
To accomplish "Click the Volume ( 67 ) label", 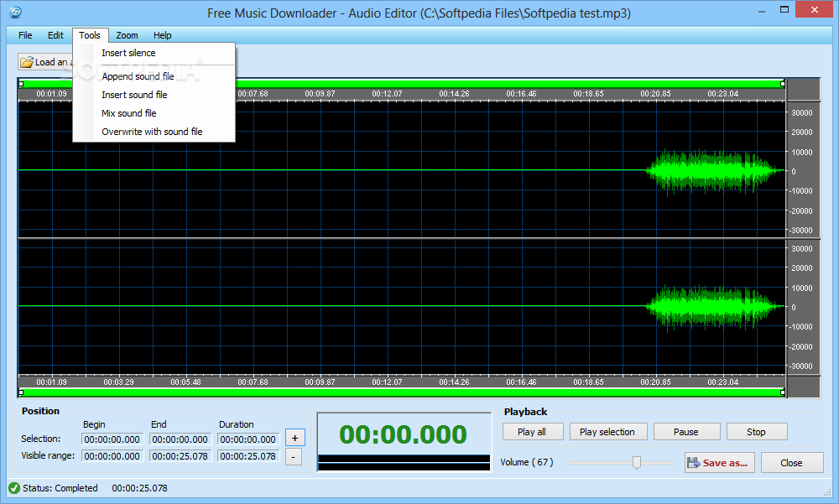I will 527,462.
